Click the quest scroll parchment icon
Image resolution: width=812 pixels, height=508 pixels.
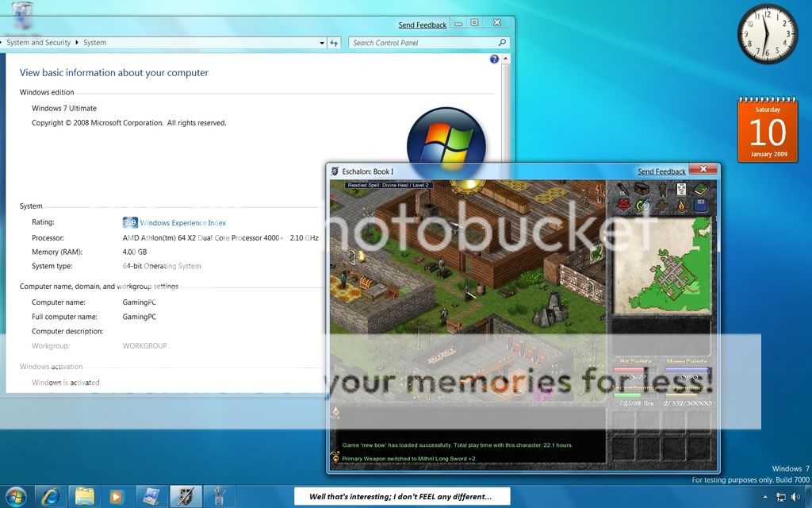pyautogui.click(x=680, y=190)
